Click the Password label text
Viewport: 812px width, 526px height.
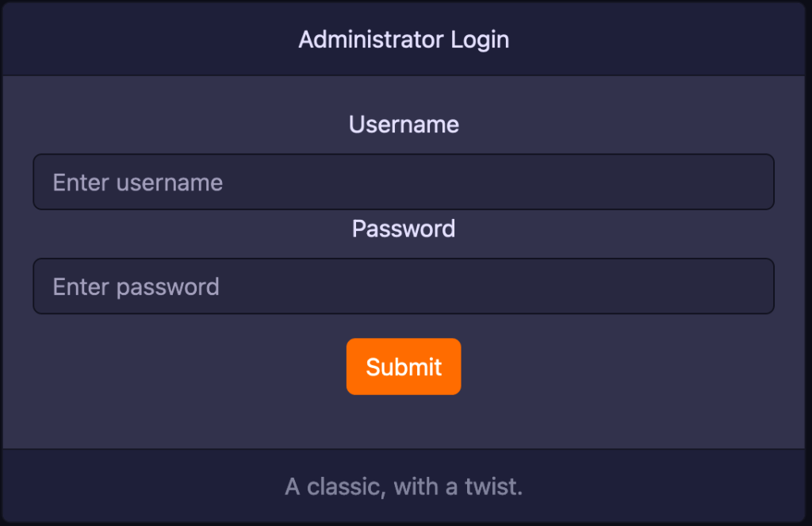[x=404, y=228]
